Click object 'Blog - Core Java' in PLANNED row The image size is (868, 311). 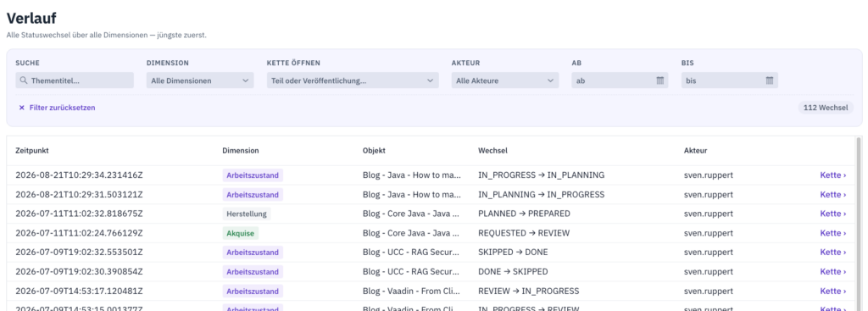click(x=411, y=214)
